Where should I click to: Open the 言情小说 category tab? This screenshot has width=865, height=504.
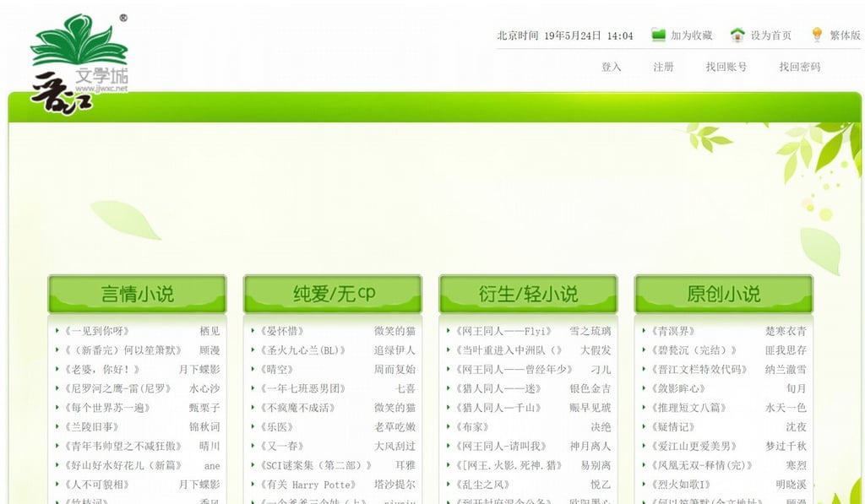coord(137,294)
